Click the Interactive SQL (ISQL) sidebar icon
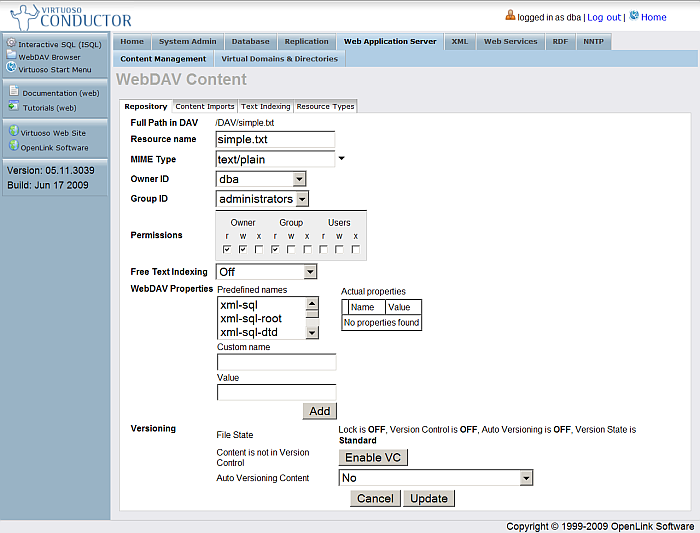700x533 pixels. (x=11, y=44)
